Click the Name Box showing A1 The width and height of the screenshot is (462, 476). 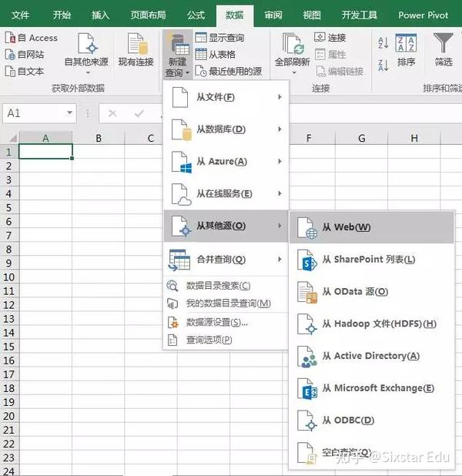tap(39, 113)
